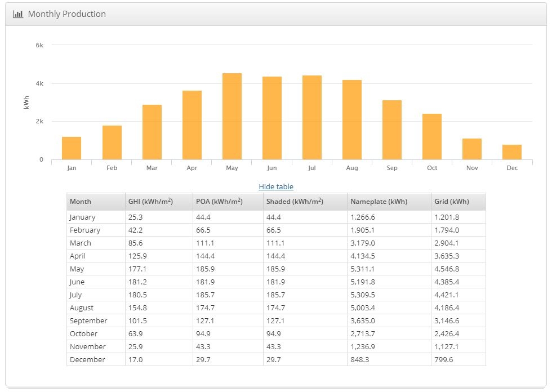Click the Hide table link
This screenshot has height=392, width=552.
[x=276, y=186]
